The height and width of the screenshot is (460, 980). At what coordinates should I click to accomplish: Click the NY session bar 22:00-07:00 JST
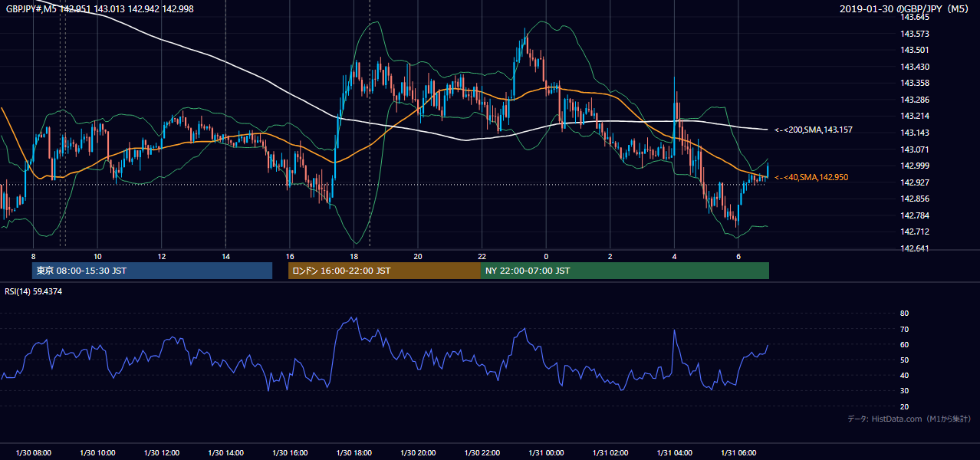click(624, 271)
